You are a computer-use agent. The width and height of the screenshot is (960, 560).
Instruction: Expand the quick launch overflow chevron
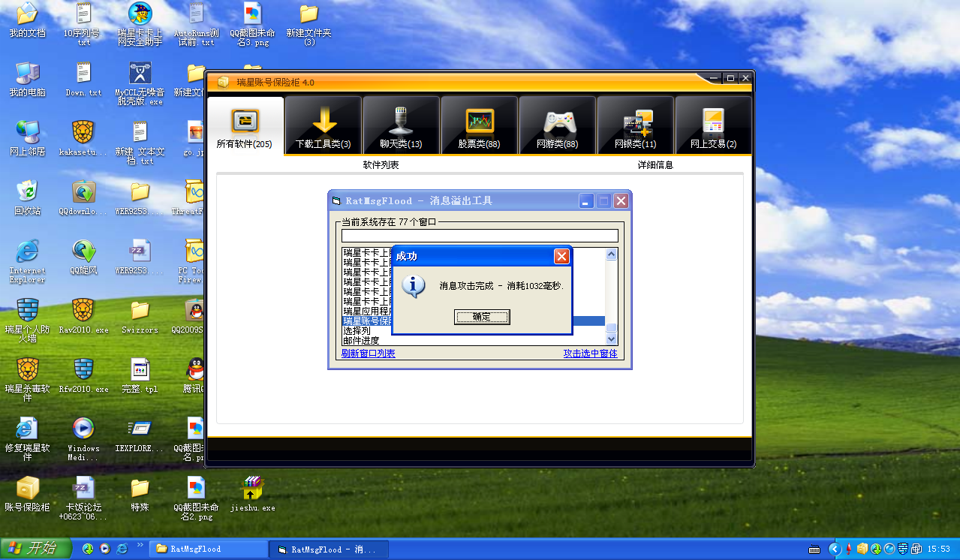(140, 546)
